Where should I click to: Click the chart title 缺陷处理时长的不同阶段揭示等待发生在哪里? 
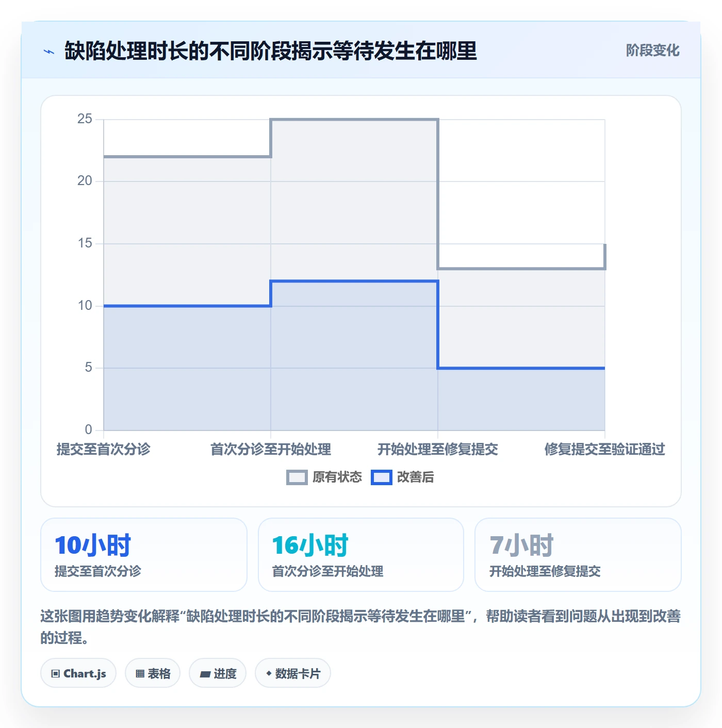click(x=271, y=51)
